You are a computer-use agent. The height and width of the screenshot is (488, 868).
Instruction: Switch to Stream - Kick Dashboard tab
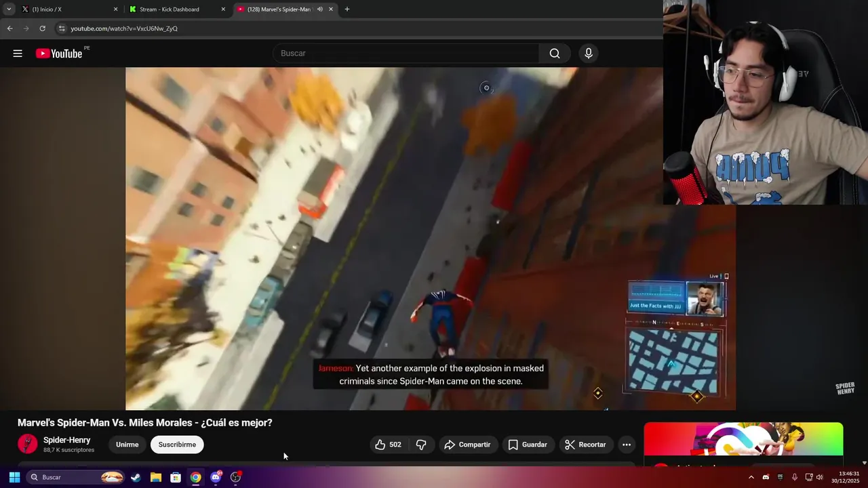tap(178, 9)
